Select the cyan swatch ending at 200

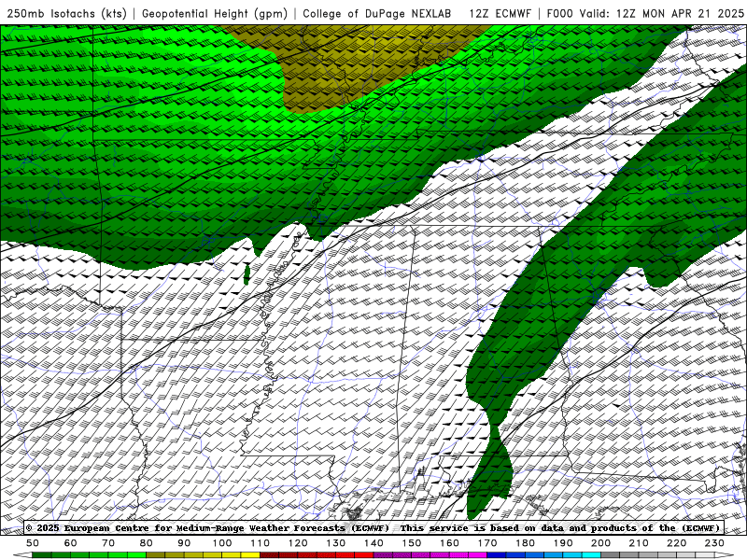coord(592,555)
